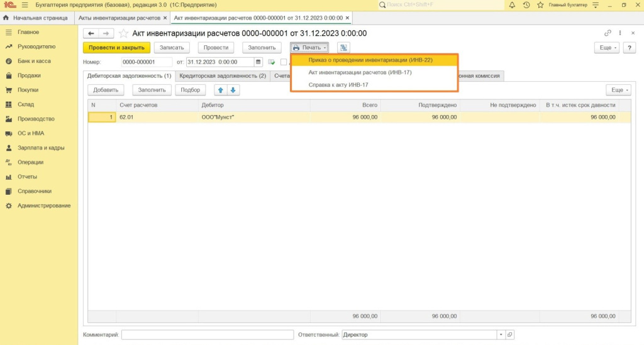
Task: Open document three-dot options menu
Action: coord(620,33)
